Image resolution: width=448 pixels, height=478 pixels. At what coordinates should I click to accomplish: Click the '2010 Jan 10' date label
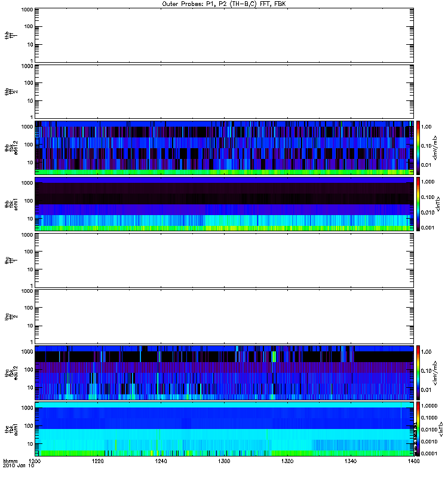click(19, 465)
